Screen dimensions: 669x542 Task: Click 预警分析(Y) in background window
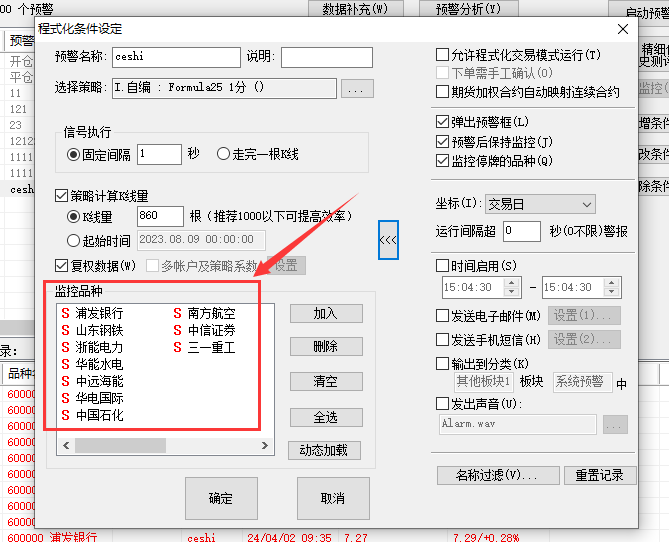point(469,9)
